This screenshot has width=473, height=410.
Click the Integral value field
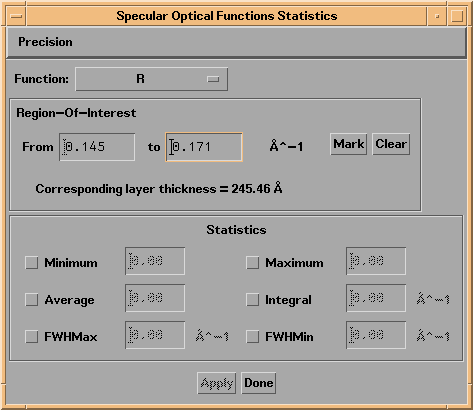click(376, 298)
